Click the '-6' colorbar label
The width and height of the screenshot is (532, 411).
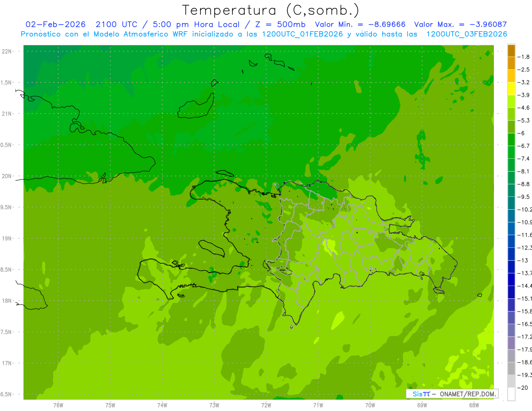[521, 133]
